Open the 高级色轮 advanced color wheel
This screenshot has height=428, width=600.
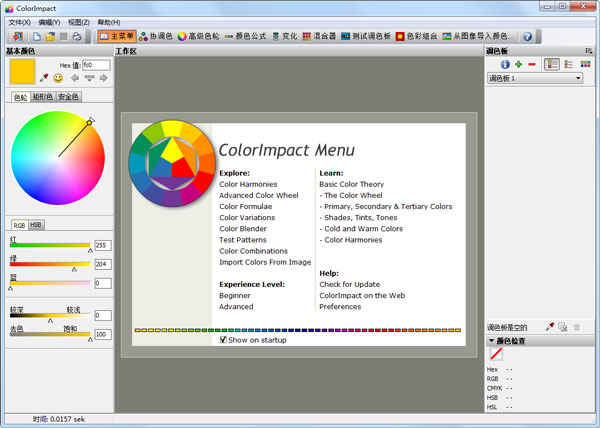click(x=199, y=36)
